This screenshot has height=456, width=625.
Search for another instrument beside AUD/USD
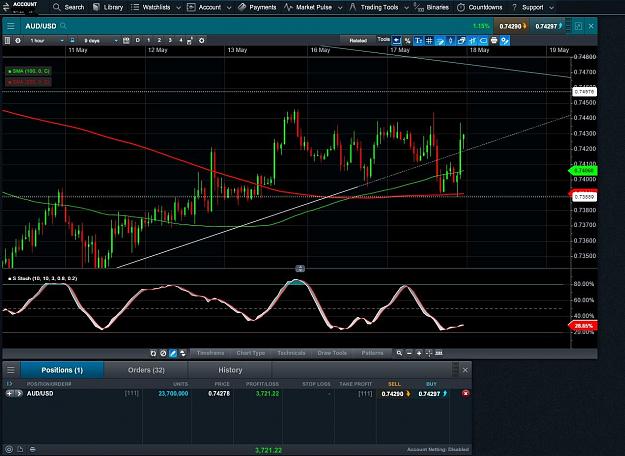(63, 26)
